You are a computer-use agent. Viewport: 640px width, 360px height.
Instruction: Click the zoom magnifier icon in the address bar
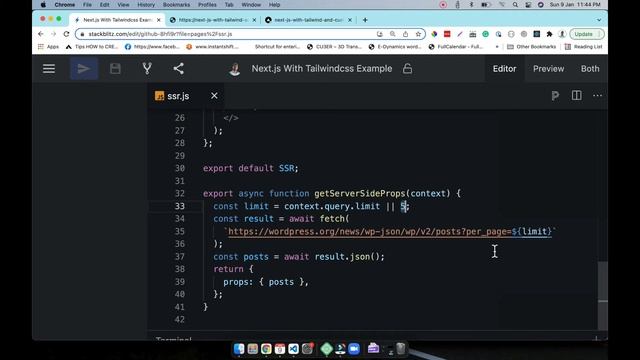click(x=392, y=34)
